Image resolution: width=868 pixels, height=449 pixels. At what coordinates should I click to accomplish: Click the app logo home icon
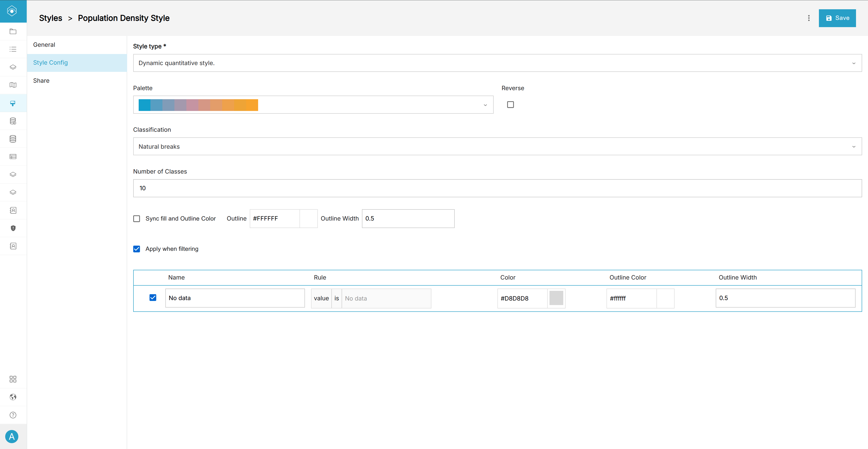[12, 11]
